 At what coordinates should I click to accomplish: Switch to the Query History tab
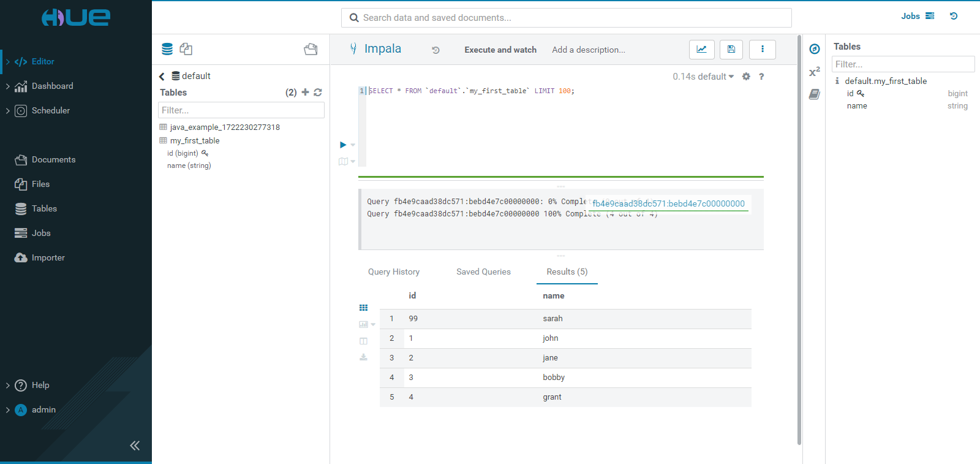pyautogui.click(x=394, y=272)
